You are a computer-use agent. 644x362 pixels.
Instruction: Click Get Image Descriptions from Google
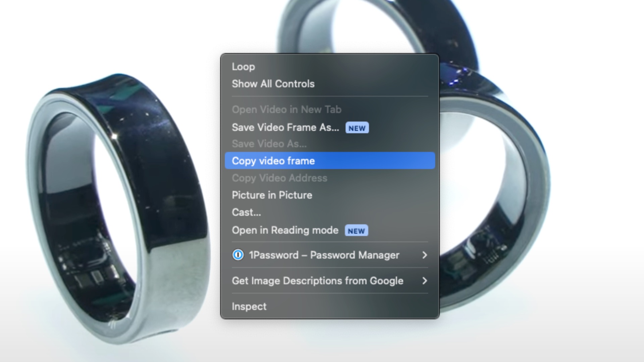(x=317, y=281)
